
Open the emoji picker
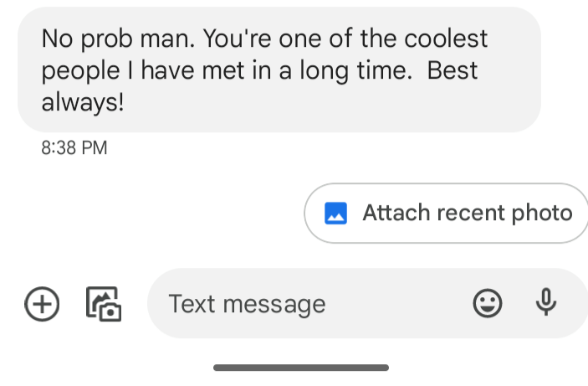click(x=488, y=303)
